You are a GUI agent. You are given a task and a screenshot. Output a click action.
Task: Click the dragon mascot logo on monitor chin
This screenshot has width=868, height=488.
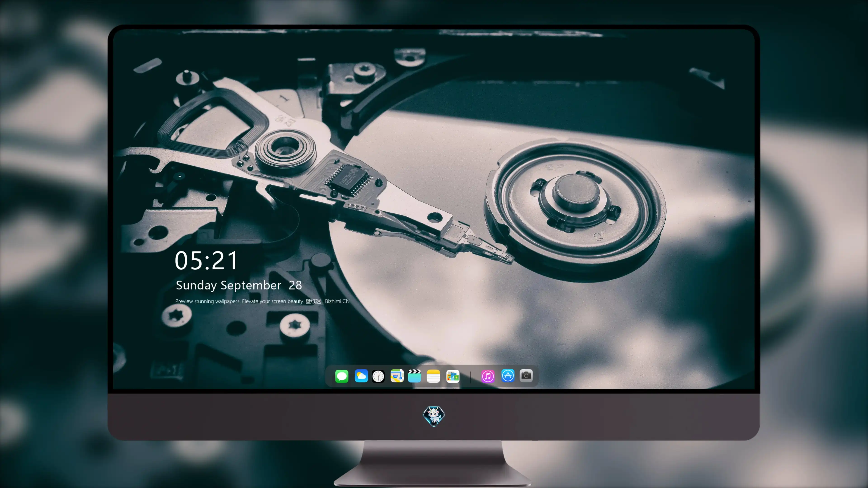coord(434,416)
